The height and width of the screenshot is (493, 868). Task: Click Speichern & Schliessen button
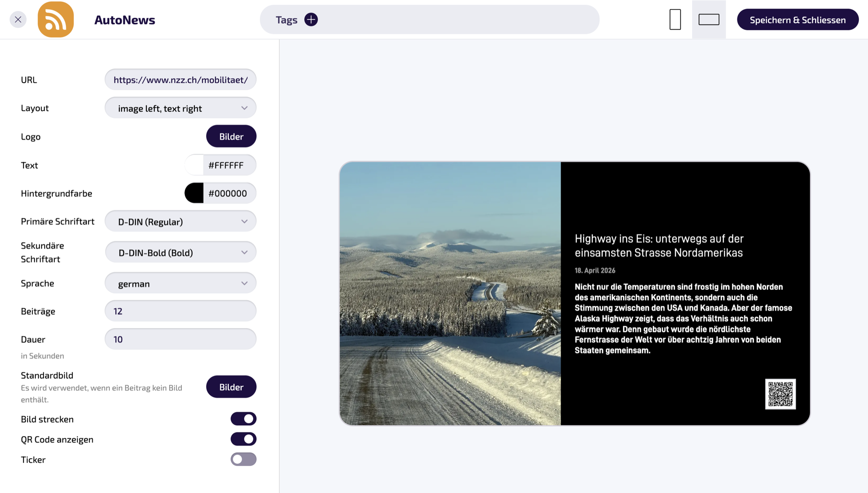pos(797,20)
